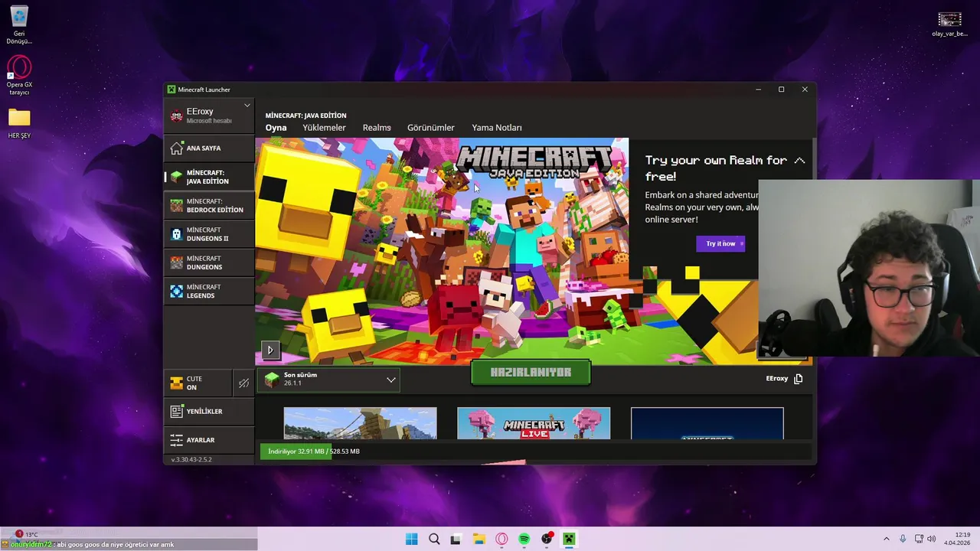Open Minecraft Dungeons in sidebar
Screen dimensions: 980x551
pos(209,262)
